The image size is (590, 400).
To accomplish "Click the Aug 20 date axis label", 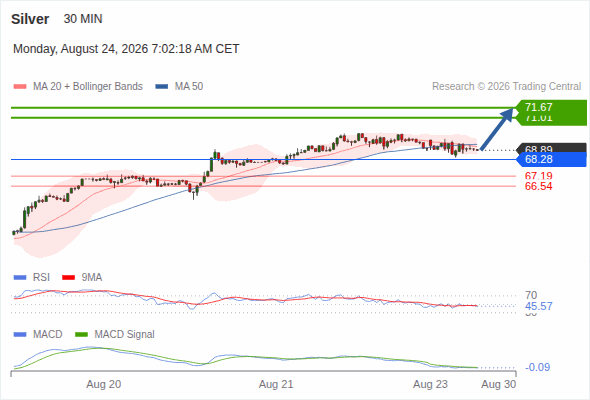I will [x=103, y=384].
